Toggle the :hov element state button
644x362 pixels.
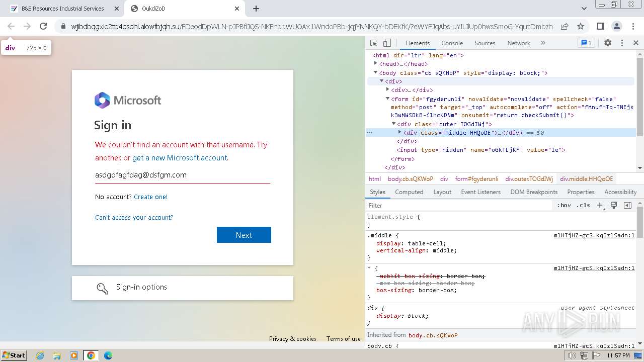coord(564,205)
